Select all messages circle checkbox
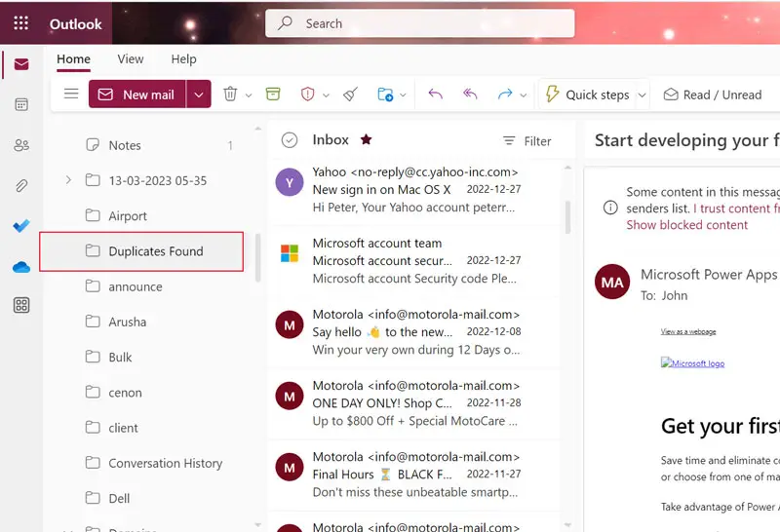The height and width of the screenshot is (532, 780). click(290, 140)
